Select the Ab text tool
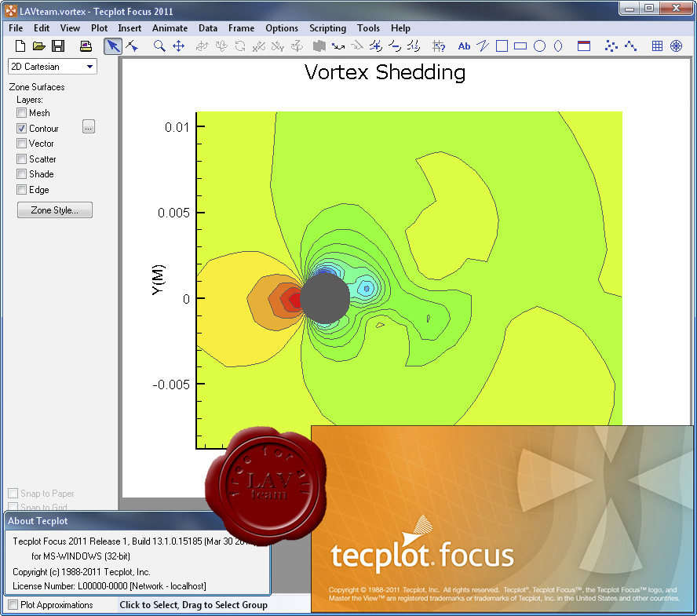The width and height of the screenshot is (697, 616). pyautogui.click(x=464, y=46)
